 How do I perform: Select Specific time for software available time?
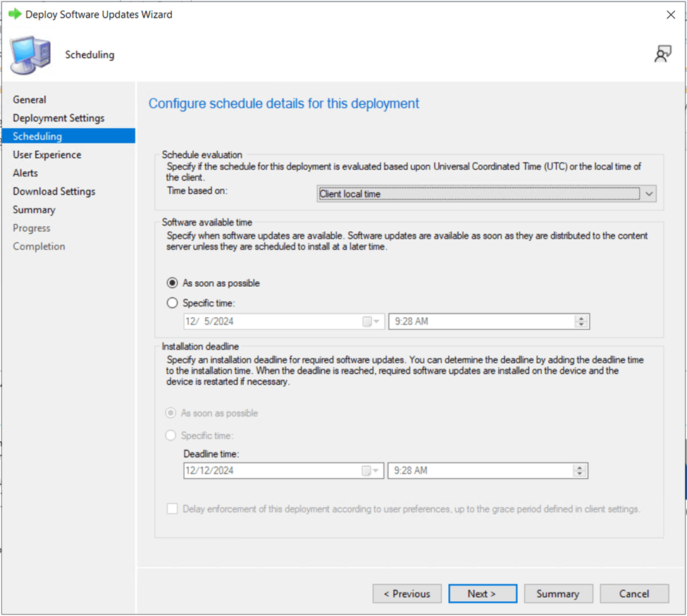173,303
